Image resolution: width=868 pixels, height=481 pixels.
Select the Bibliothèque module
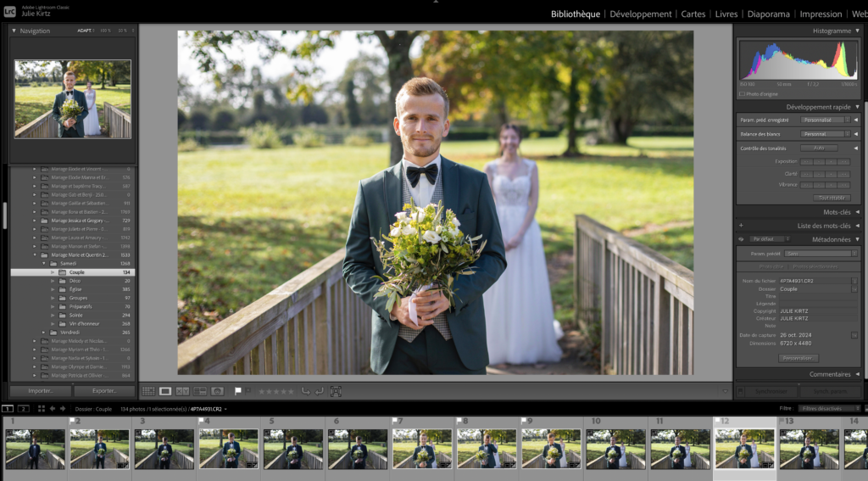tap(576, 14)
